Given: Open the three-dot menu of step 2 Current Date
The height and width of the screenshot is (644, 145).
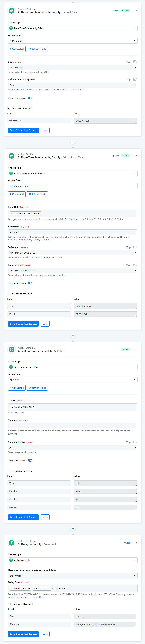Looking at the screenshot, I should click(133, 11).
